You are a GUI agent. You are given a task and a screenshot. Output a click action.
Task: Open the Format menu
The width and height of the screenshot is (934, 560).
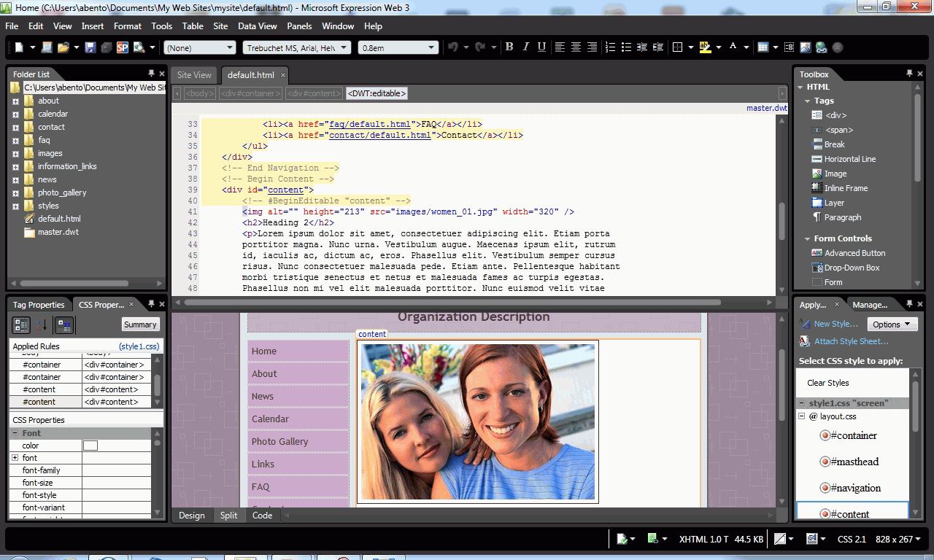coord(128,26)
